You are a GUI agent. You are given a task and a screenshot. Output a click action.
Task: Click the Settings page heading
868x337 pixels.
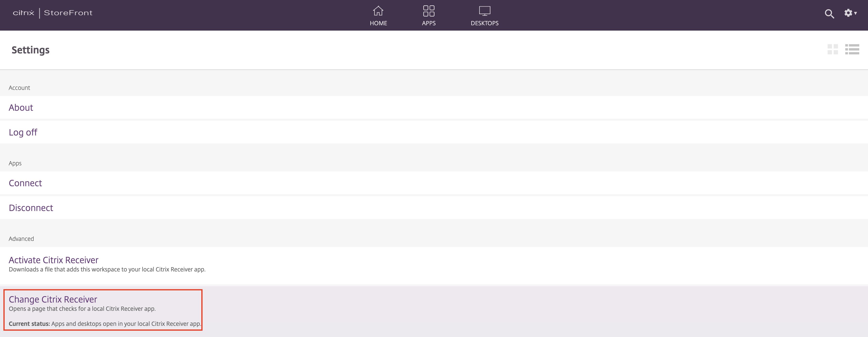click(x=31, y=50)
